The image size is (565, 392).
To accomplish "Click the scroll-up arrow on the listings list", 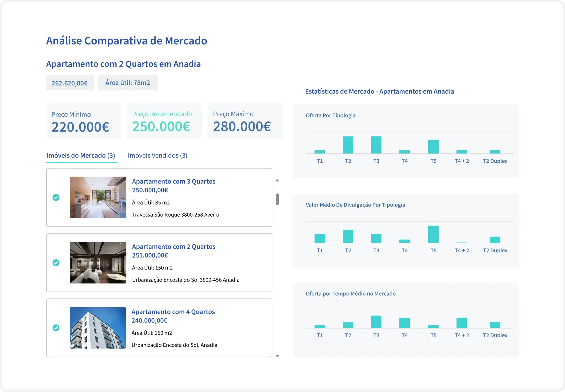I will (277, 180).
